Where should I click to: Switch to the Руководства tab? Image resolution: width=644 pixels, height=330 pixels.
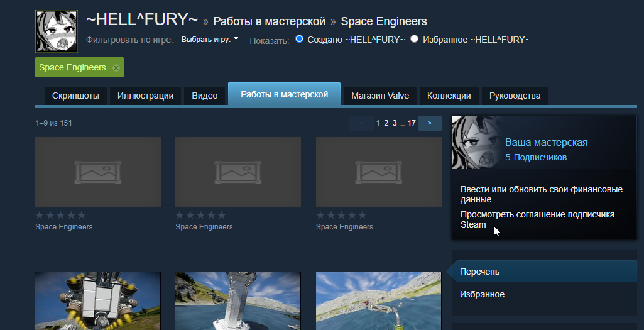point(515,96)
